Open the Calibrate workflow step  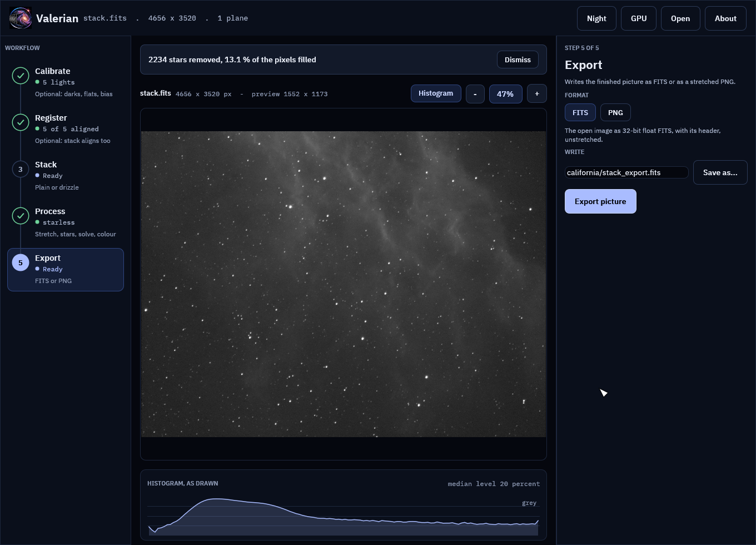[66, 82]
